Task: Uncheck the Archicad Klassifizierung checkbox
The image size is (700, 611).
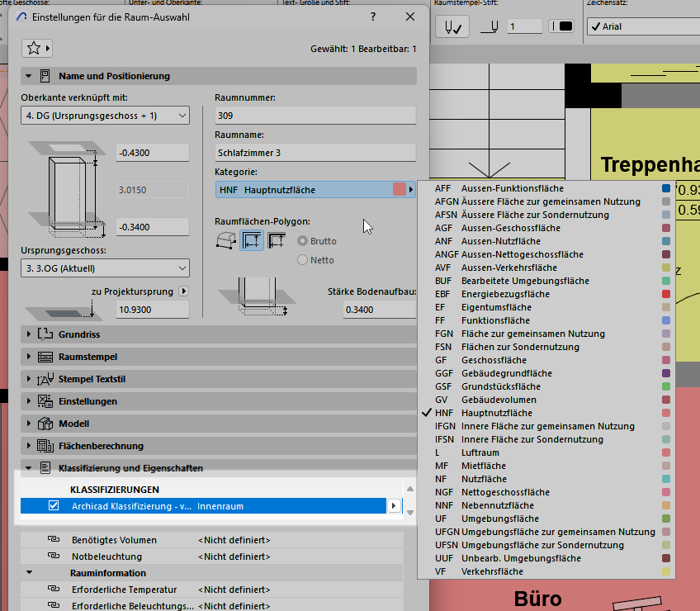Action: pos(54,505)
